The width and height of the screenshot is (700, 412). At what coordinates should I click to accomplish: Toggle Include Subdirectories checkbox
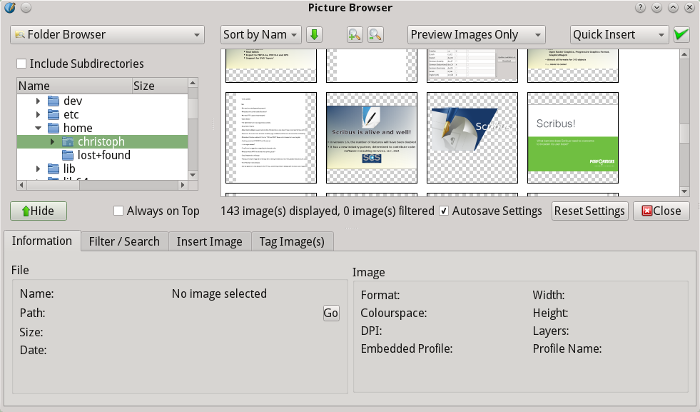point(21,63)
